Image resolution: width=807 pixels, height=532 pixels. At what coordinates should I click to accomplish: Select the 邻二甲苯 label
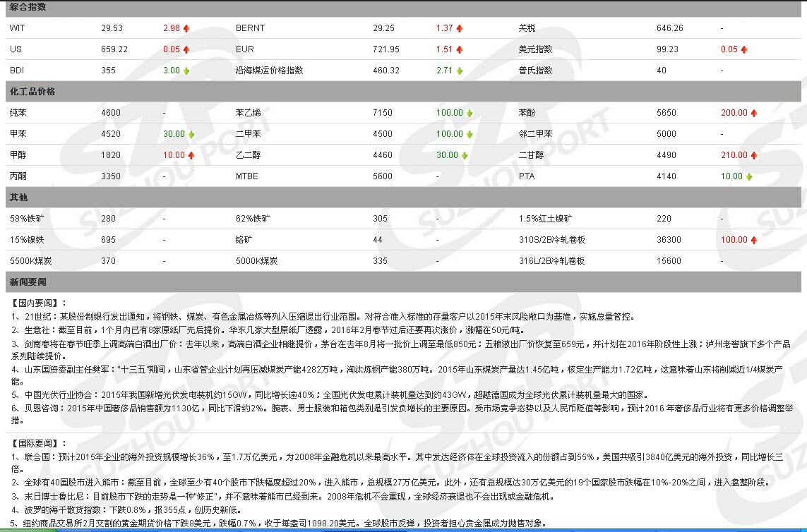tap(536, 134)
